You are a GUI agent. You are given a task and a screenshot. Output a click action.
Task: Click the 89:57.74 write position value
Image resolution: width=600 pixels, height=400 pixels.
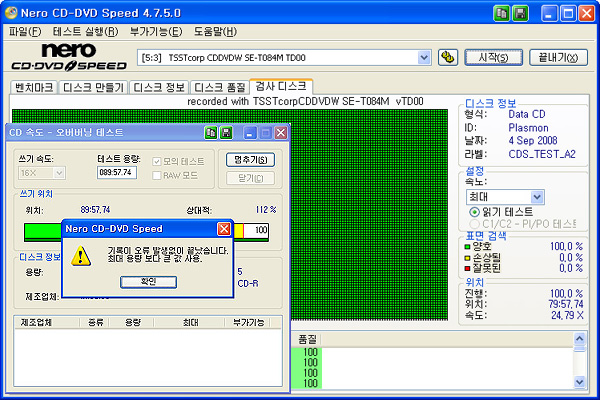[x=95, y=210]
